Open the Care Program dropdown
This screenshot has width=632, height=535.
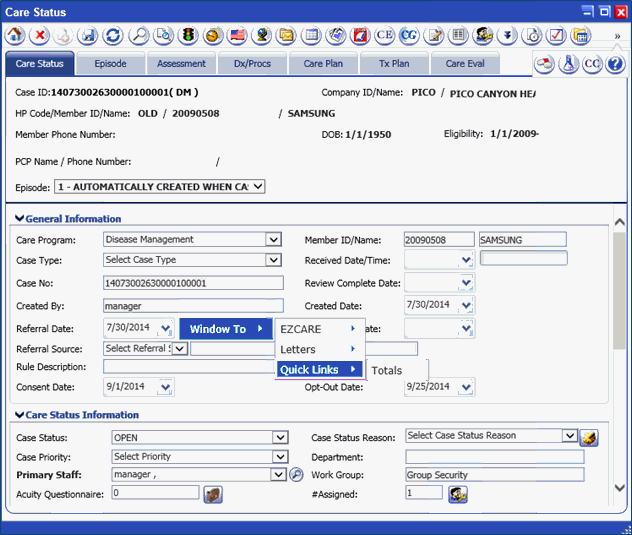[273, 240]
